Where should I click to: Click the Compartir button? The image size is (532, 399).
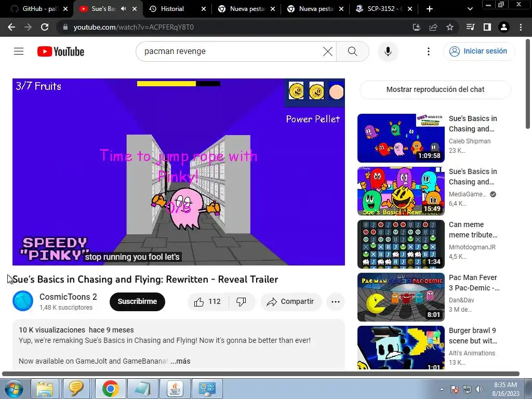[x=291, y=302]
